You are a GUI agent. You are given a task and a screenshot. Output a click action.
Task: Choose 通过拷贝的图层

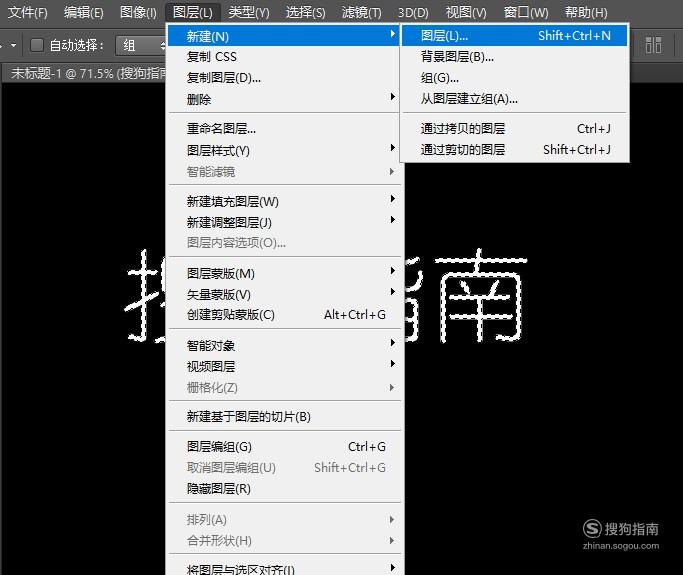(x=514, y=129)
